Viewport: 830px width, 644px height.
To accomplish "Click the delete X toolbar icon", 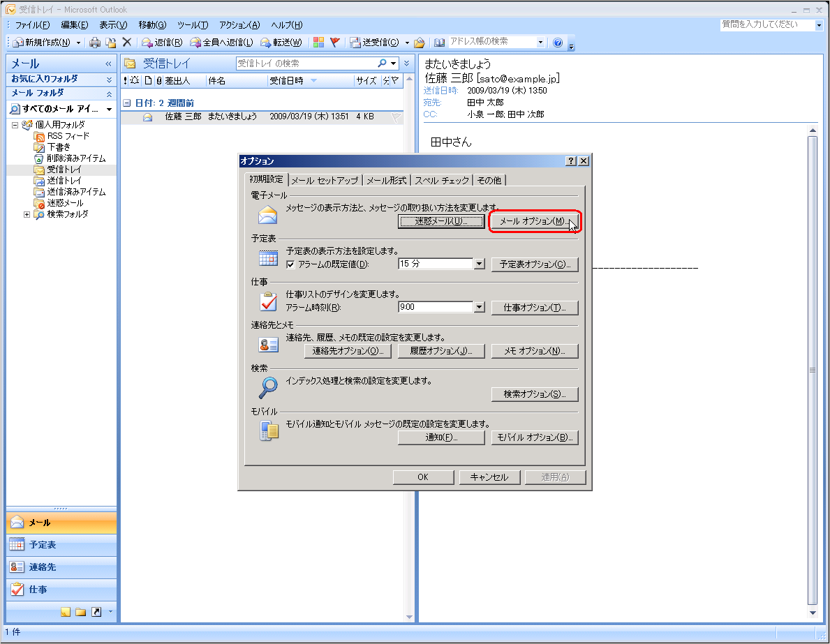I will [x=127, y=43].
